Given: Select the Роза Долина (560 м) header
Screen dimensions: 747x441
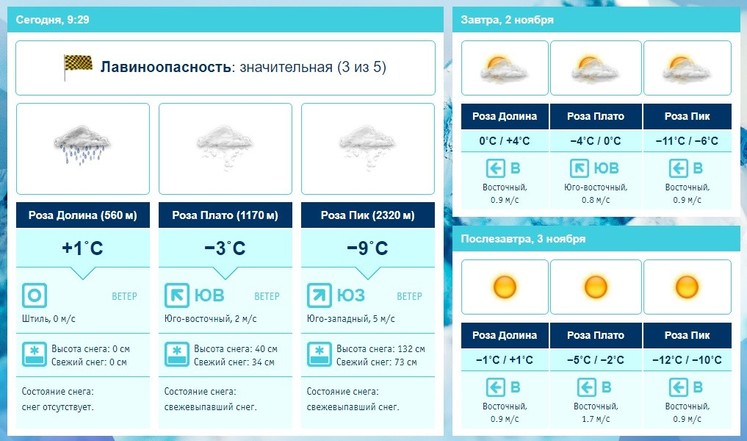Looking at the screenshot, I should tap(83, 215).
